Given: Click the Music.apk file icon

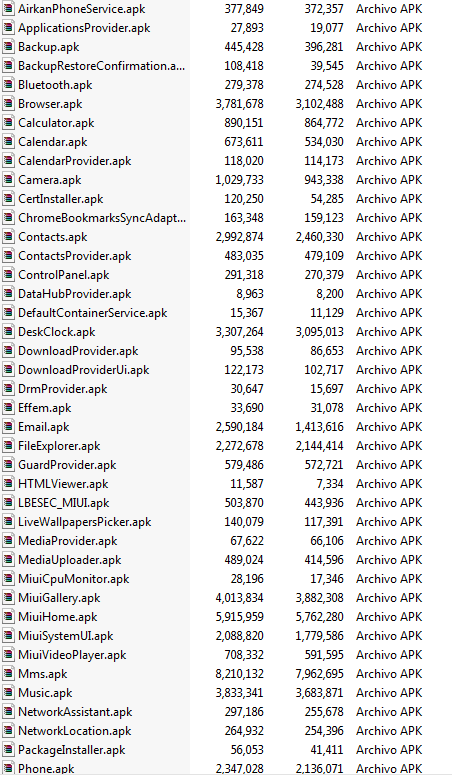Looking at the screenshot, I should (x=8, y=693).
